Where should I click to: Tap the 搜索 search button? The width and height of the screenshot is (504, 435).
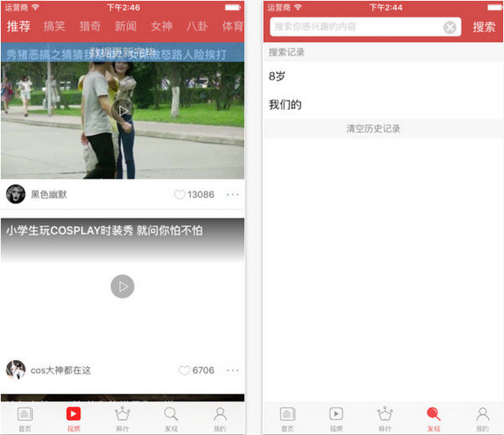click(484, 27)
